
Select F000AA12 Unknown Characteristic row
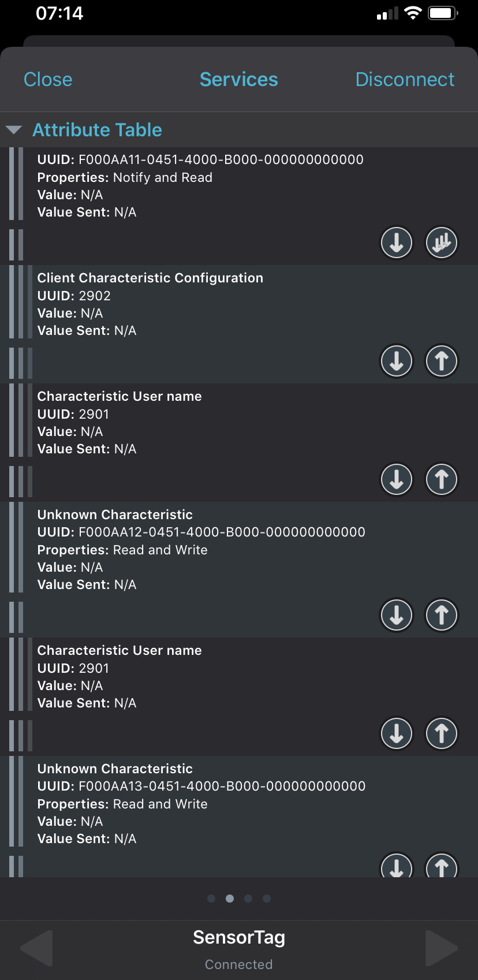click(201, 549)
